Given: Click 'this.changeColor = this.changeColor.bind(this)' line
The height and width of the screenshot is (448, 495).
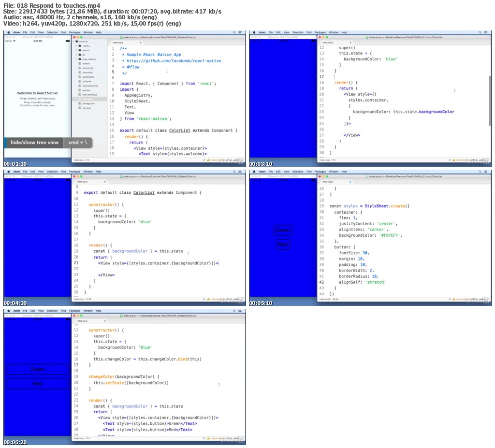Looking at the screenshot, I should tap(147, 359).
